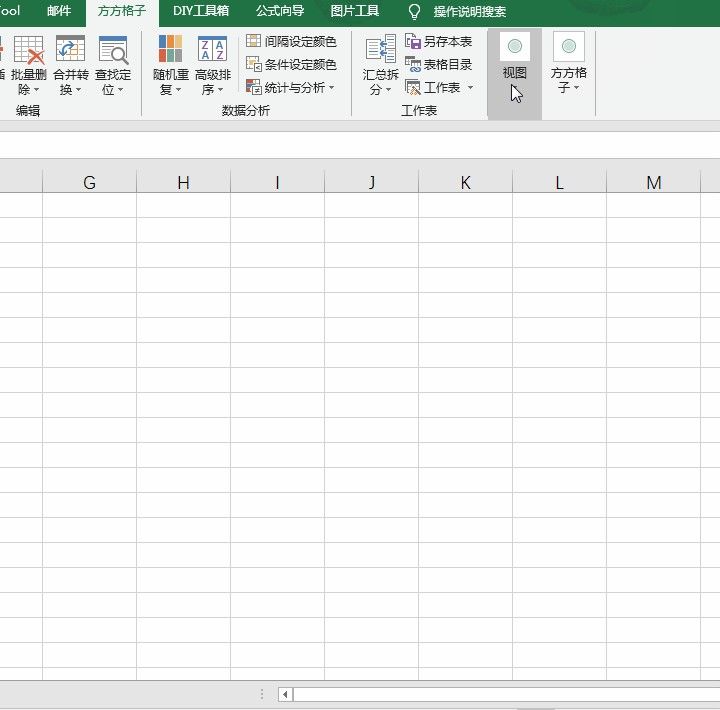Click the 高级排序 advanced sort icon
The height and width of the screenshot is (710, 720).
(x=212, y=49)
